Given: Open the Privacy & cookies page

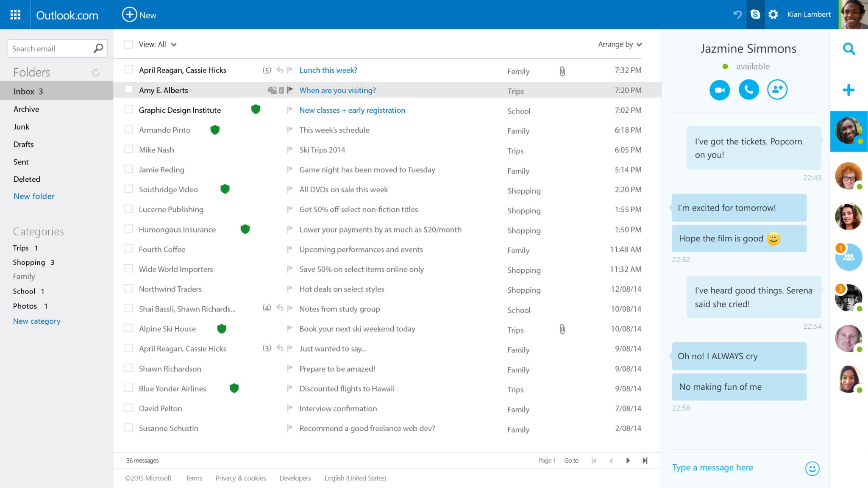Looking at the screenshot, I should [240, 478].
